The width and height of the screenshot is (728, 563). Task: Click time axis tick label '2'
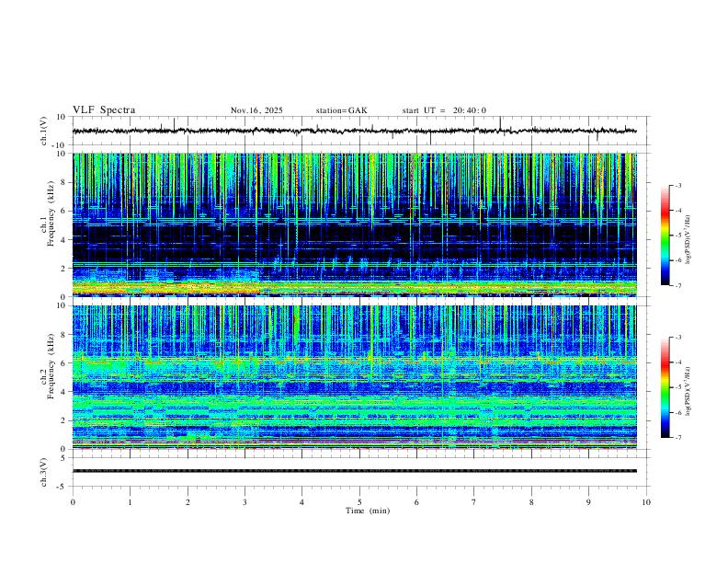pyautogui.click(x=188, y=502)
